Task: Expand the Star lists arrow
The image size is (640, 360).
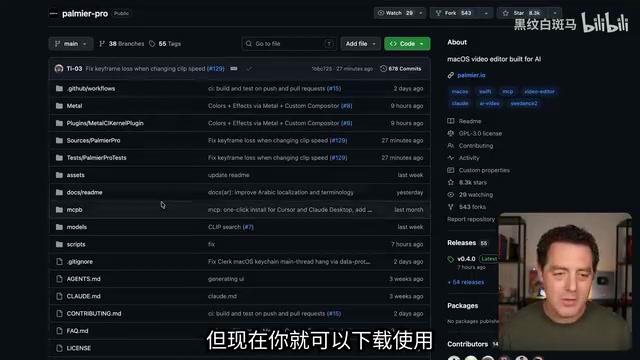Action: point(555,13)
